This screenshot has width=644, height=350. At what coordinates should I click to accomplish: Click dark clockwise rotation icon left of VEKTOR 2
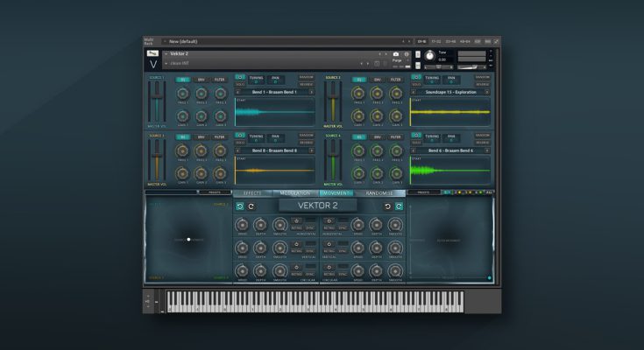(x=251, y=206)
